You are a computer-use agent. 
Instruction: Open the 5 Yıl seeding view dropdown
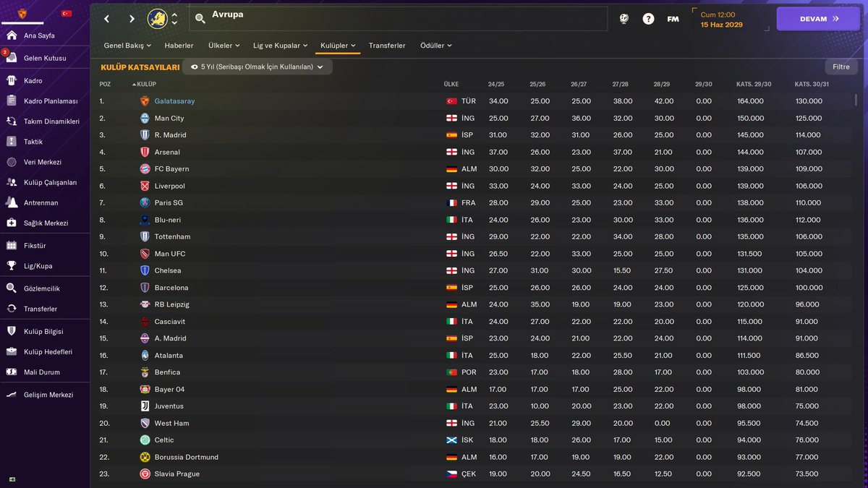(x=257, y=67)
